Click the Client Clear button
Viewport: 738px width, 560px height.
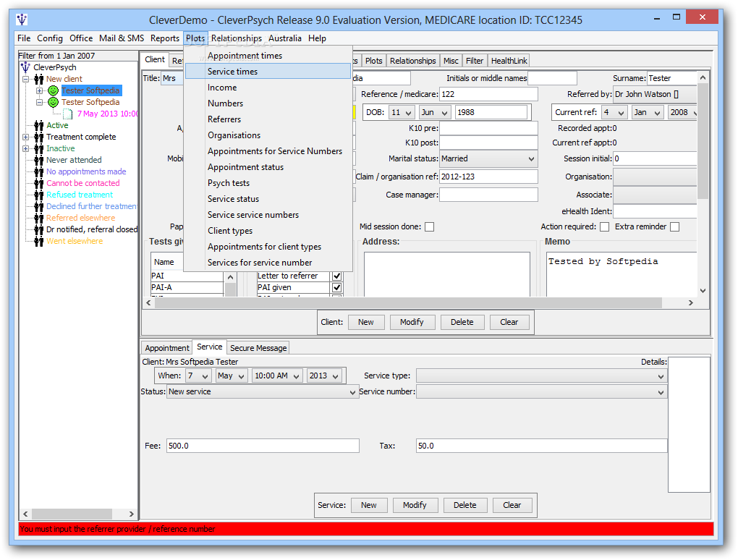click(x=509, y=323)
